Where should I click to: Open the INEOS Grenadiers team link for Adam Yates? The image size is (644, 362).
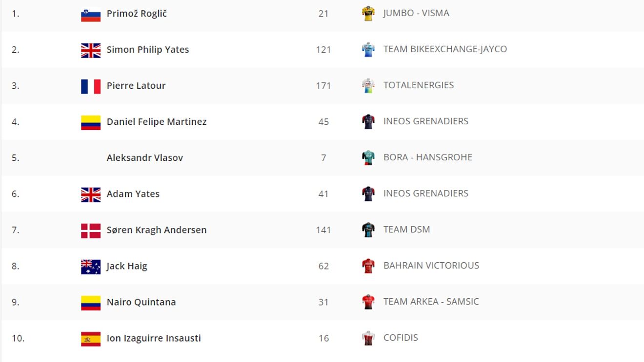pyautogui.click(x=425, y=193)
